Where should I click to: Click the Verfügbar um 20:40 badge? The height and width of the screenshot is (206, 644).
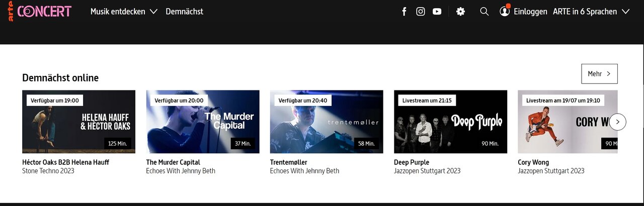click(x=303, y=100)
